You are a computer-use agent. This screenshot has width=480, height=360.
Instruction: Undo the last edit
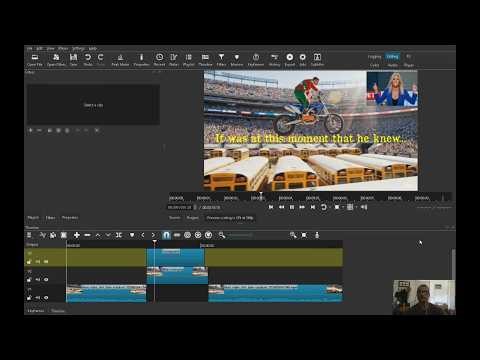pyautogui.click(x=88, y=60)
